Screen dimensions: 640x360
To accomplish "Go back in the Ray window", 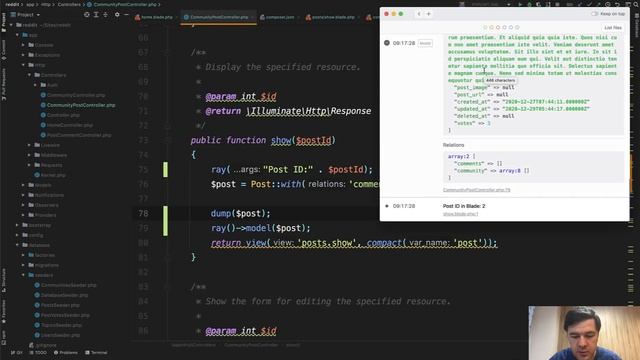I will [x=419, y=14].
